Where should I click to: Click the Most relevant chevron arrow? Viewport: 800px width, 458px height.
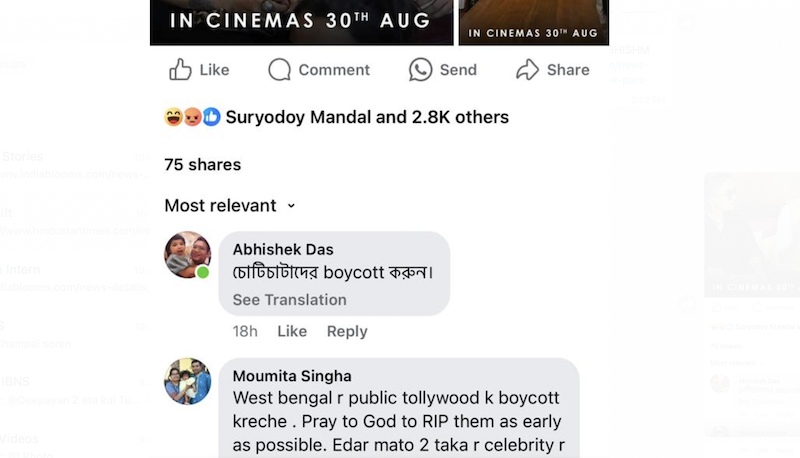pos(291,206)
